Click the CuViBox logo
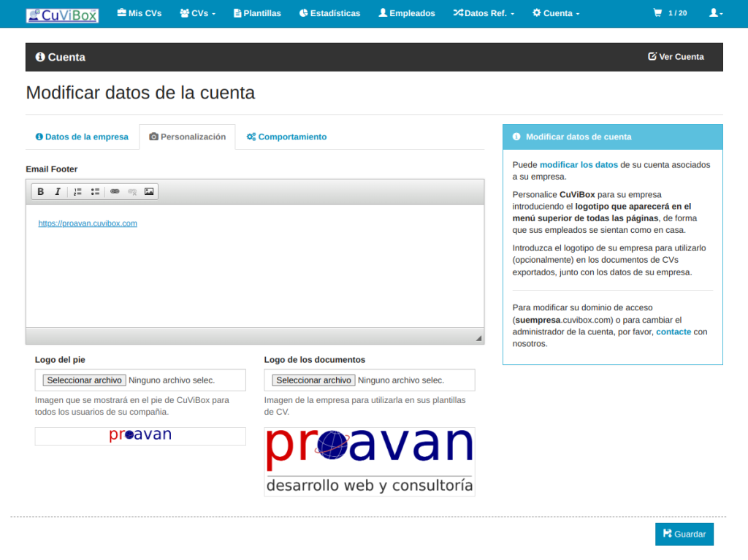Viewport: 748px width, 560px height. tap(62, 15)
